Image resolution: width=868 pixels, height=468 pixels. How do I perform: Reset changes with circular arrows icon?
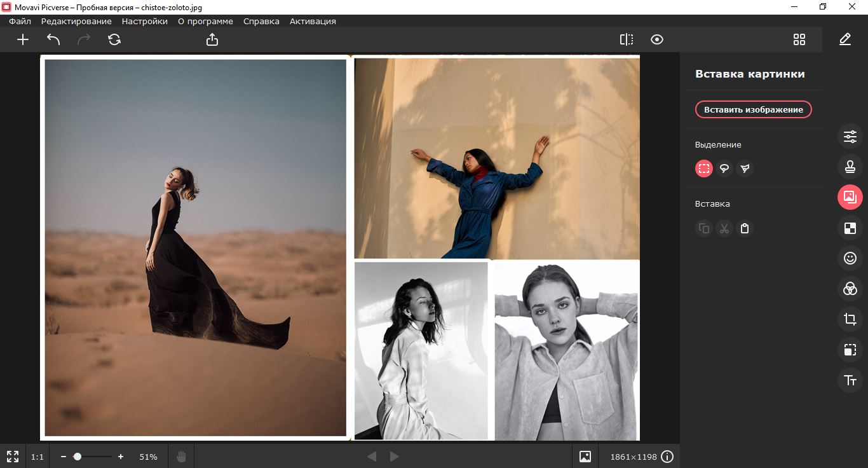[x=114, y=39]
